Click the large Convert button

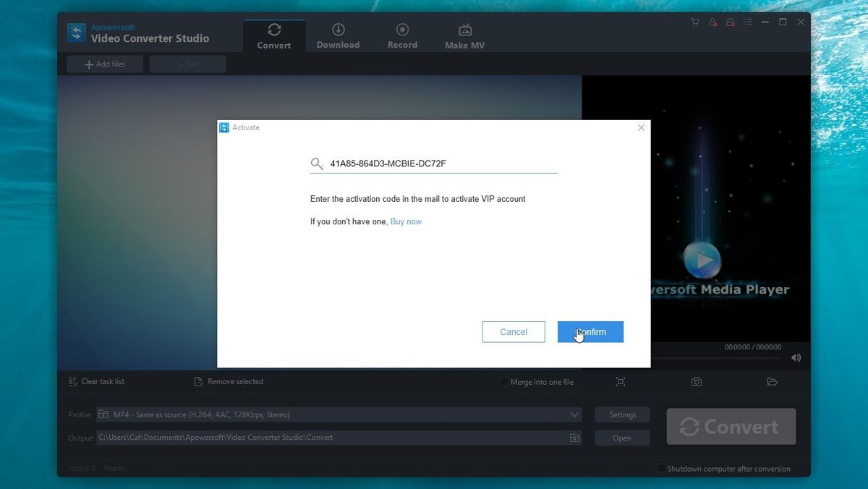pos(731,427)
